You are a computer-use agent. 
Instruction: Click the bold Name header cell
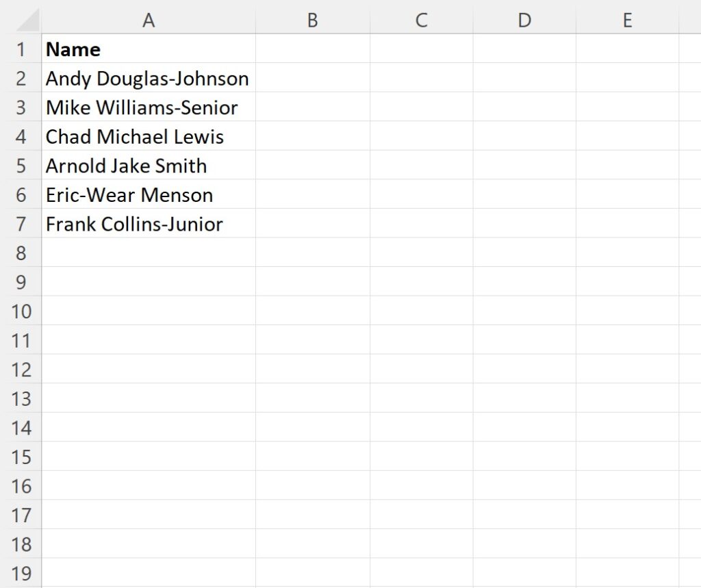(x=149, y=49)
